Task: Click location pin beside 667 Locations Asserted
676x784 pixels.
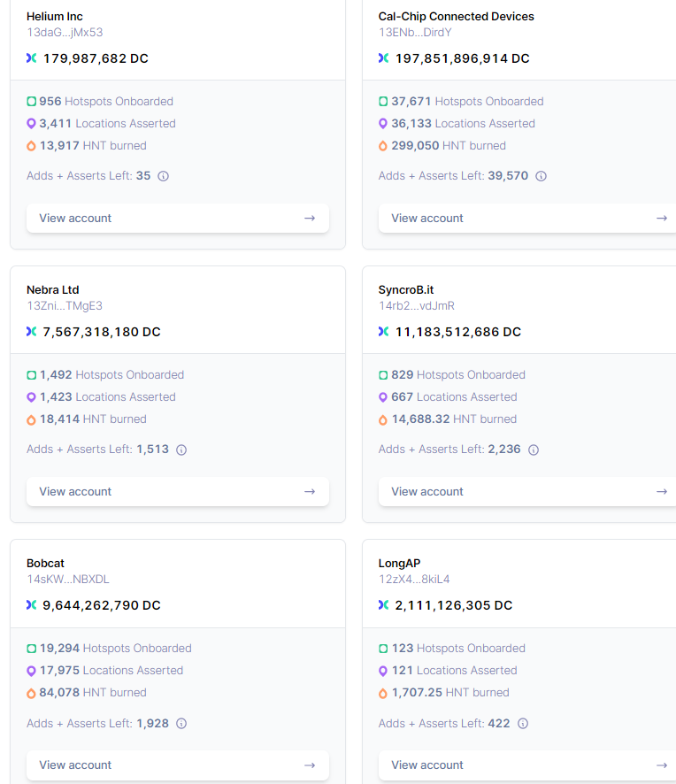Action: tap(383, 397)
